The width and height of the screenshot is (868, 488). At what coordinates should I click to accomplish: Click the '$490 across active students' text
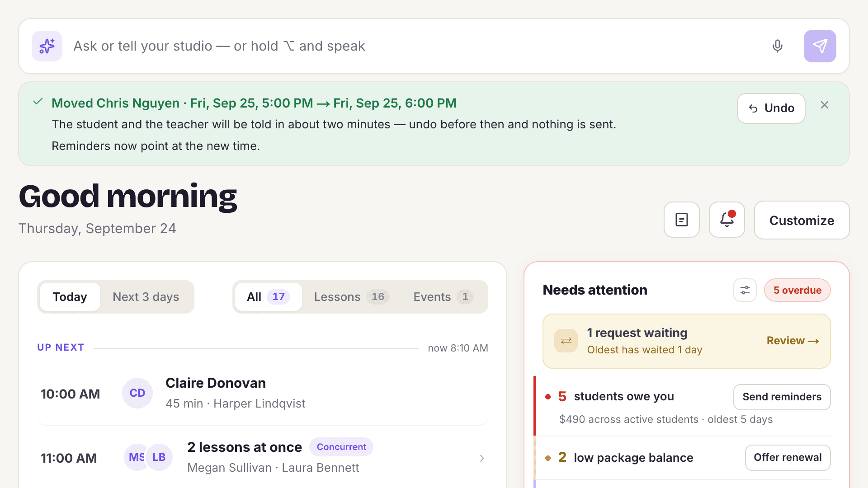pos(629,419)
